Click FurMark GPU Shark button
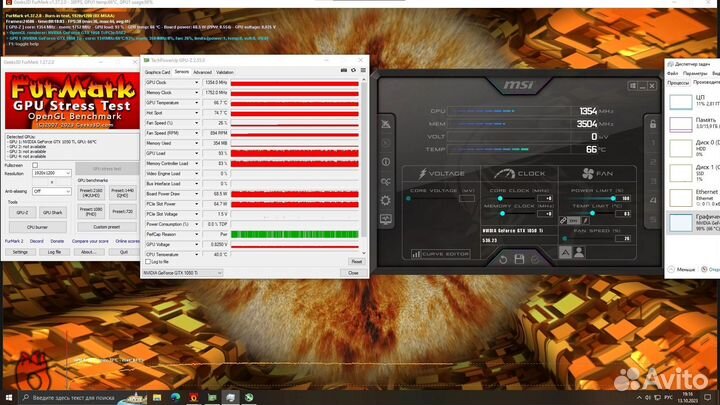This screenshot has width=720, height=405. tap(52, 213)
